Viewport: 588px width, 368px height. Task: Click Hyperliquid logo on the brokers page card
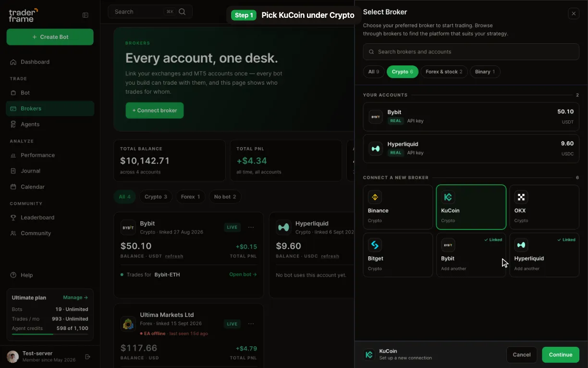[x=284, y=228]
